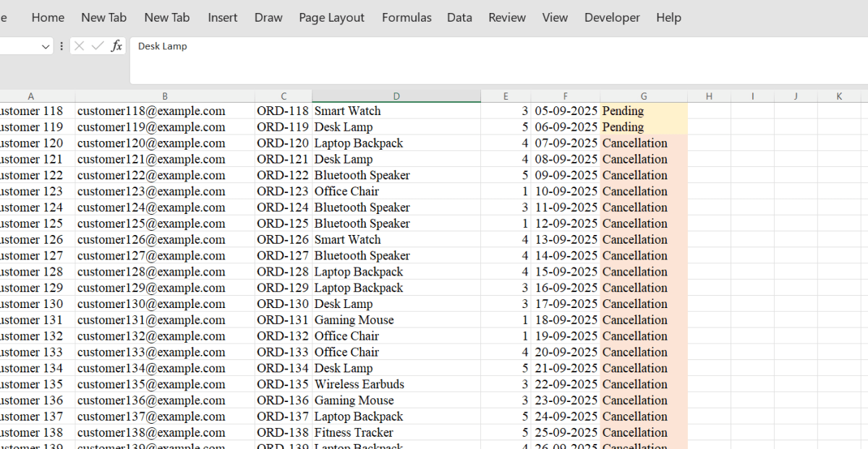Image resolution: width=868 pixels, height=449 pixels.
Task: Open the Formulas tab
Action: (x=407, y=17)
